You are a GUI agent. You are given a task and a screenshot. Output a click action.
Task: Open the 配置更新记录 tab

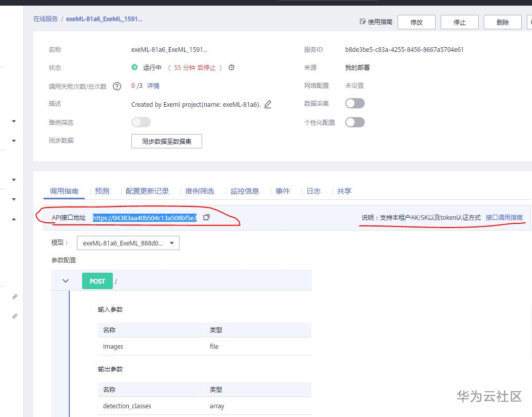(147, 191)
